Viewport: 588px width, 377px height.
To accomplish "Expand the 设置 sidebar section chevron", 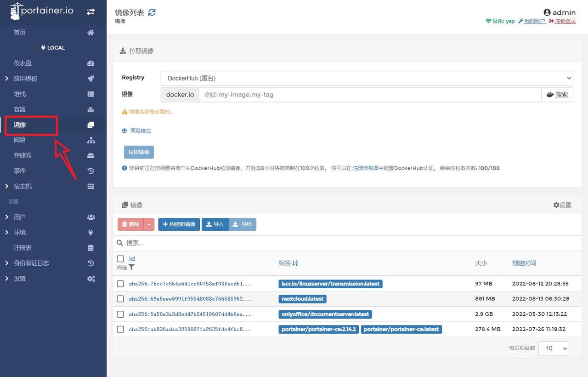I will (7, 279).
